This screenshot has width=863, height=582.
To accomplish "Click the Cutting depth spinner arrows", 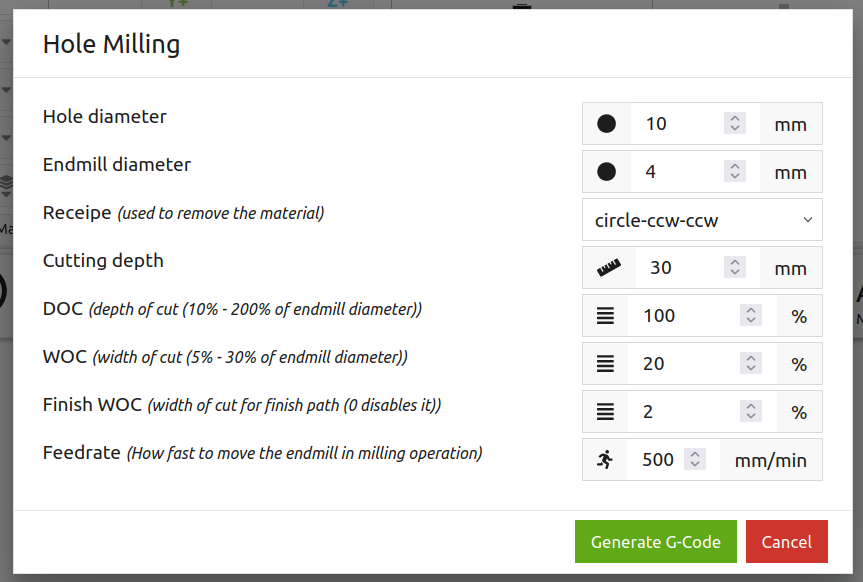I will (735, 266).
